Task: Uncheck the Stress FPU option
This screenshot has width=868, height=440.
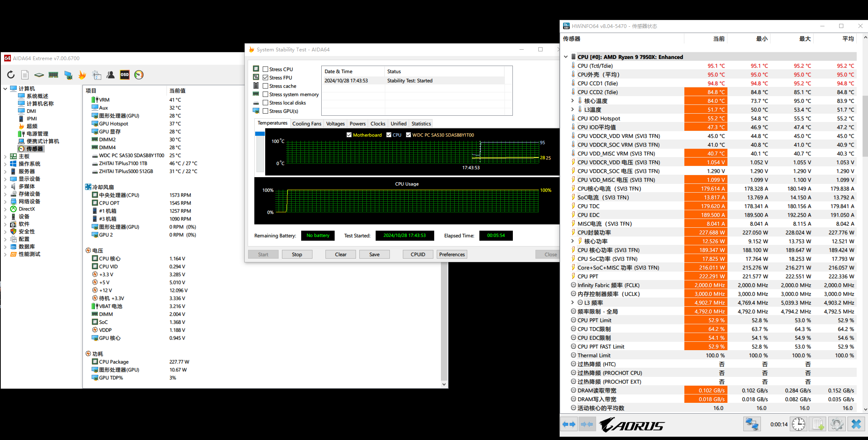Action: coord(266,77)
